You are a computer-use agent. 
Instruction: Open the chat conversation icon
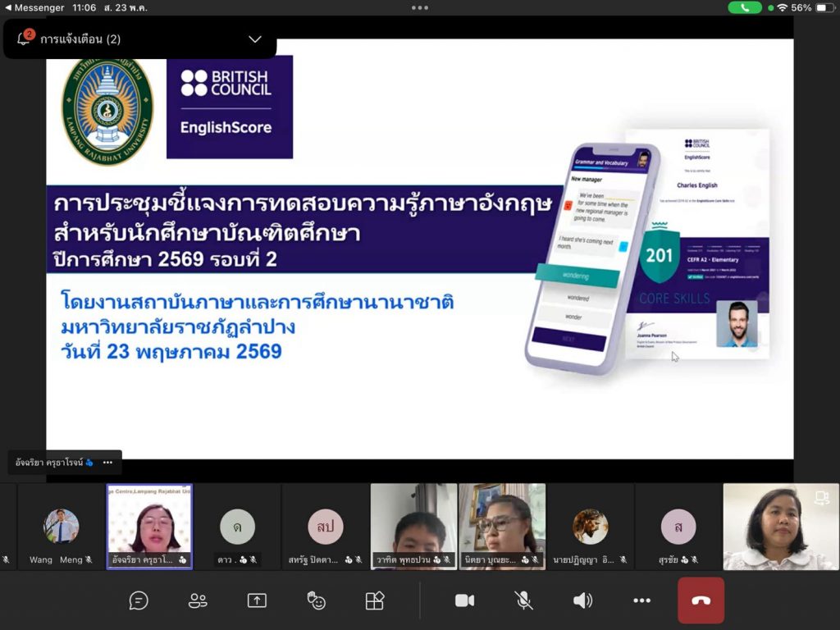click(x=138, y=600)
